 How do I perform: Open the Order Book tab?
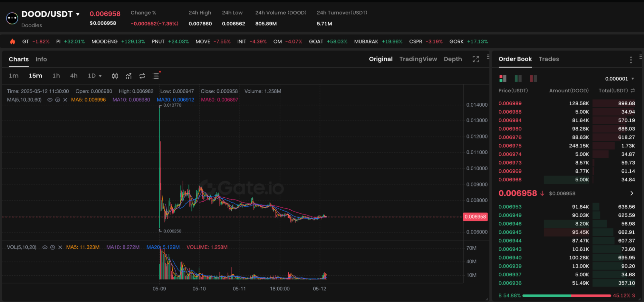point(515,59)
